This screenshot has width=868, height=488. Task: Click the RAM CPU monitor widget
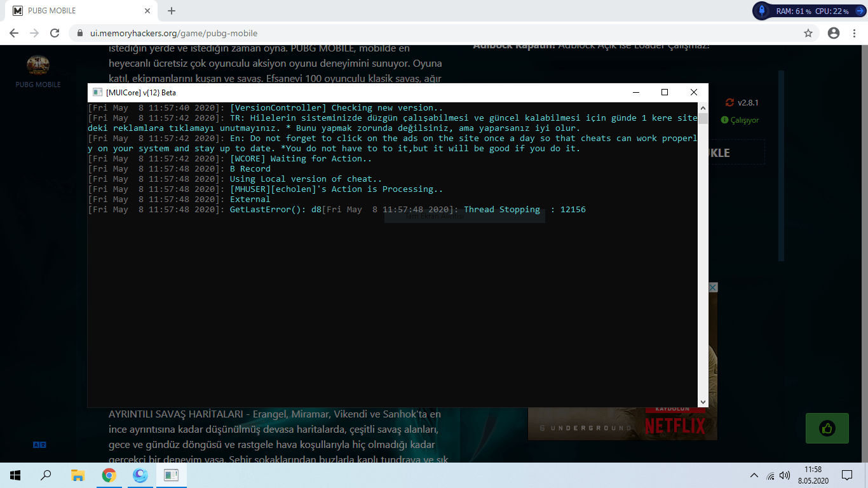click(x=810, y=11)
